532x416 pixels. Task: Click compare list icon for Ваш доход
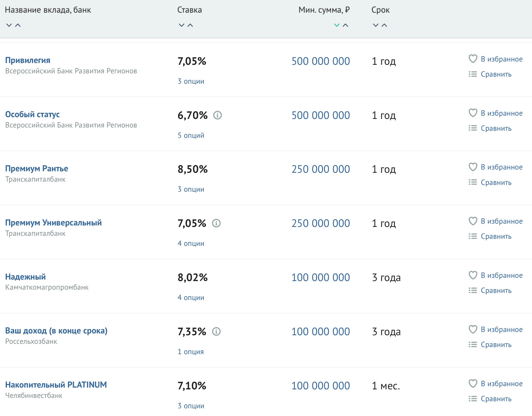pyautogui.click(x=473, y=344)
